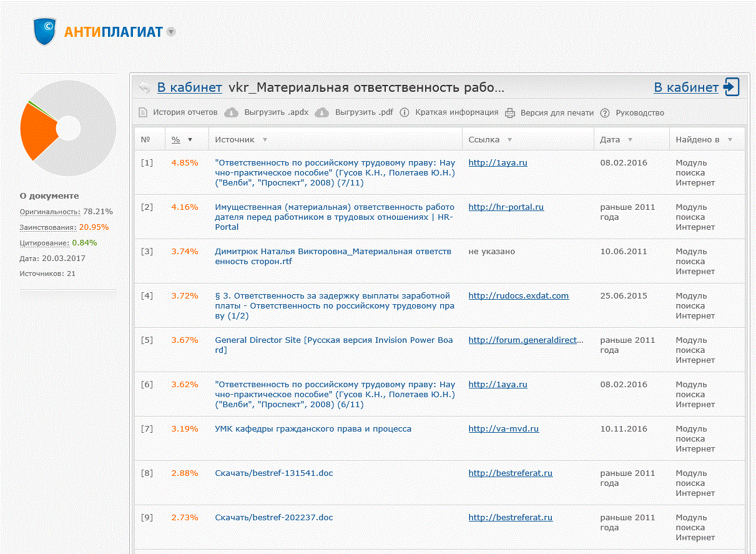Click the Antiplagiat shield logo

point(46,31)
